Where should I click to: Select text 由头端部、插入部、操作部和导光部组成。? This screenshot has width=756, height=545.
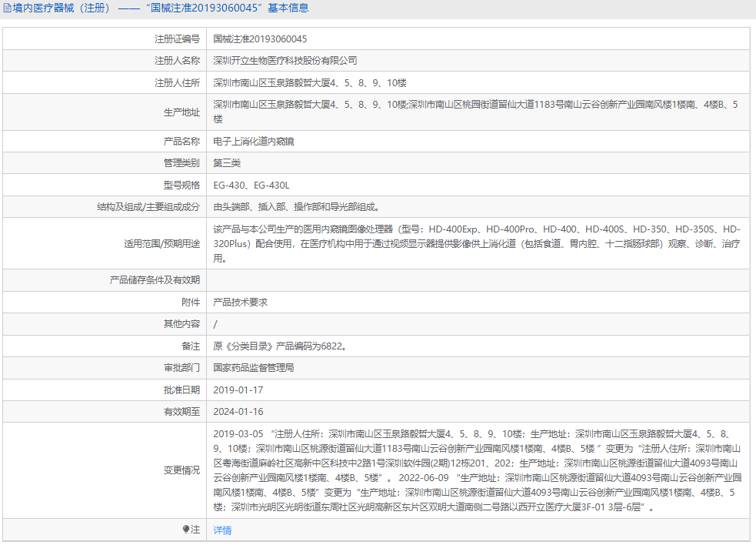(x=298, y=207)
